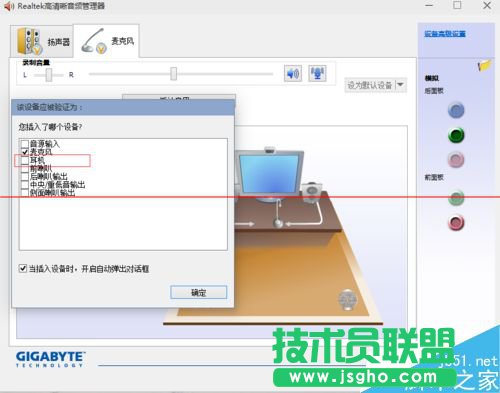Click the yellow folder connector settings icon
This screenshot has height=393, width=500.
click(484, 65)
